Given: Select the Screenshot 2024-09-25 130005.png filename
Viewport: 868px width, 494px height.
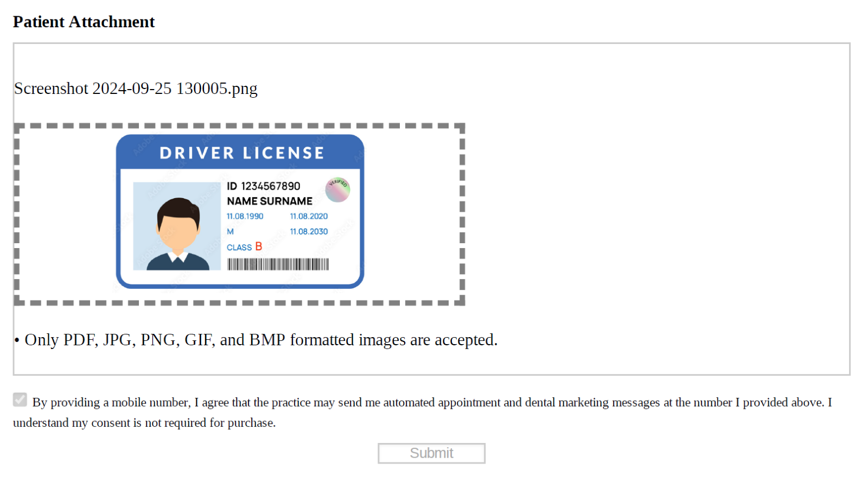Looking at the screenshot, I should (136, 88).
